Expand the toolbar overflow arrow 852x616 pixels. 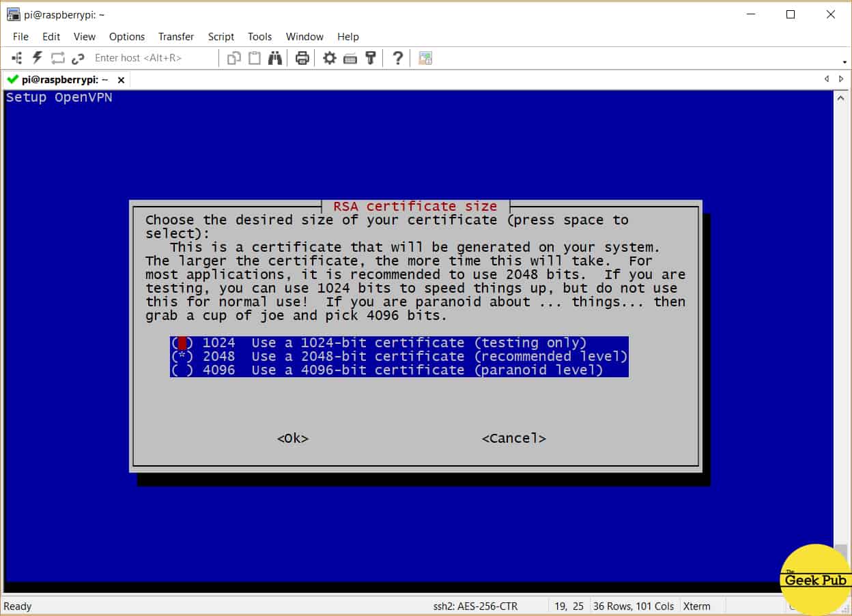pos(845,62)
